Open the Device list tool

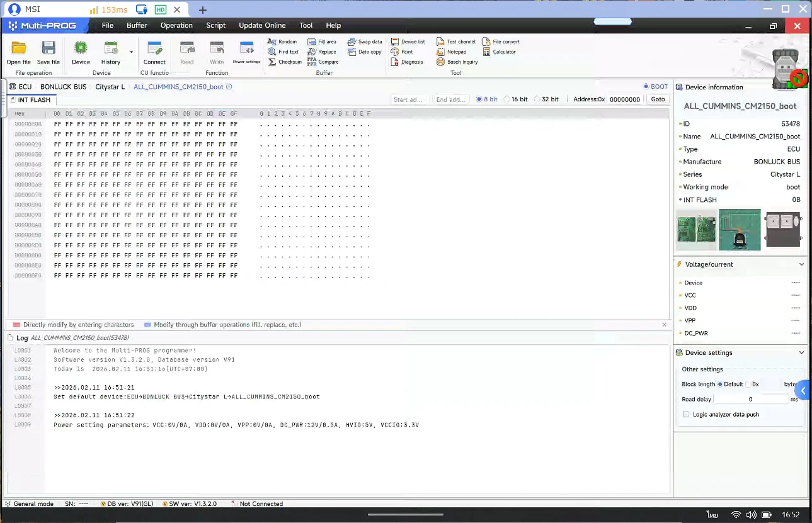tap(408, 42)
